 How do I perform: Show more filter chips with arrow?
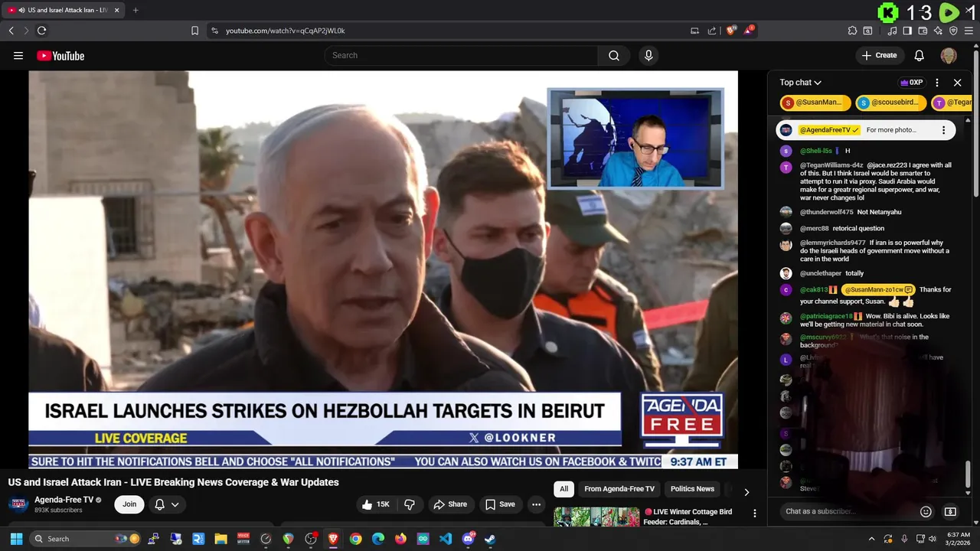click(x=746, y=491)
